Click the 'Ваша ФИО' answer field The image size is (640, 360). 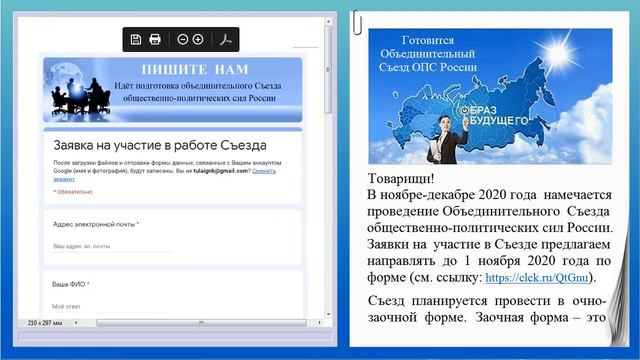point(110,307)
